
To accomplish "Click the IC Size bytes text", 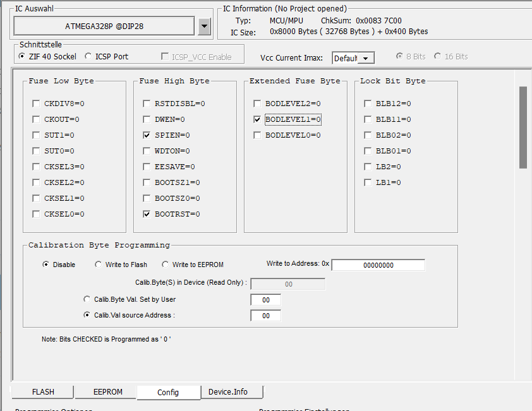I will click(x=349, y=32).
